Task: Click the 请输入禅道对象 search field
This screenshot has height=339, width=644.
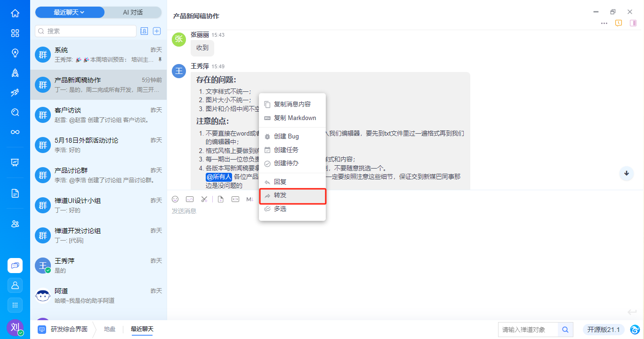Action: point(528,330)
